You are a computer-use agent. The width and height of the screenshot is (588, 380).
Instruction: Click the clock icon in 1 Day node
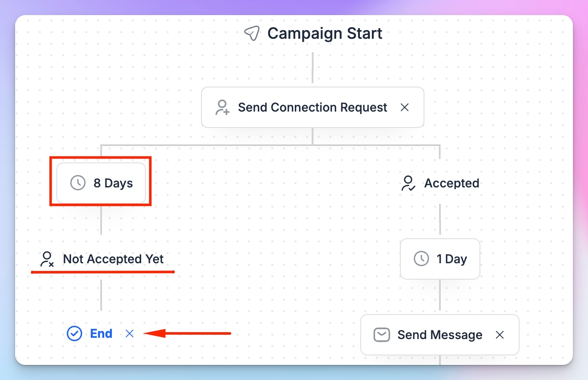click(x=421, y=259)
